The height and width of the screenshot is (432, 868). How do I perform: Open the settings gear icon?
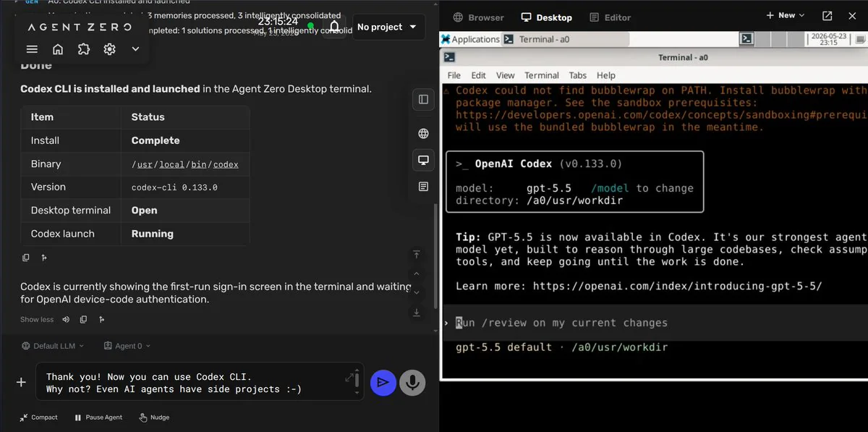[x=110, y=49]
